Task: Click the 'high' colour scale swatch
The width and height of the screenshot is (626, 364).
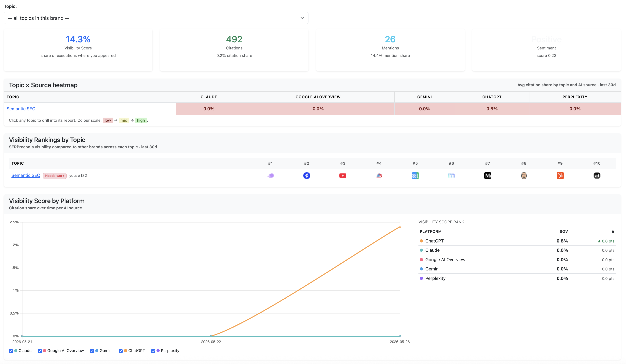Action: (x=141, y=120)
